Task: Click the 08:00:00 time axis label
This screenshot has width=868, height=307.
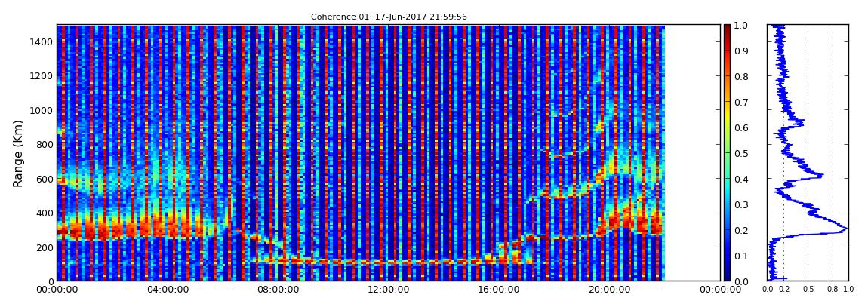Action: 277,290
